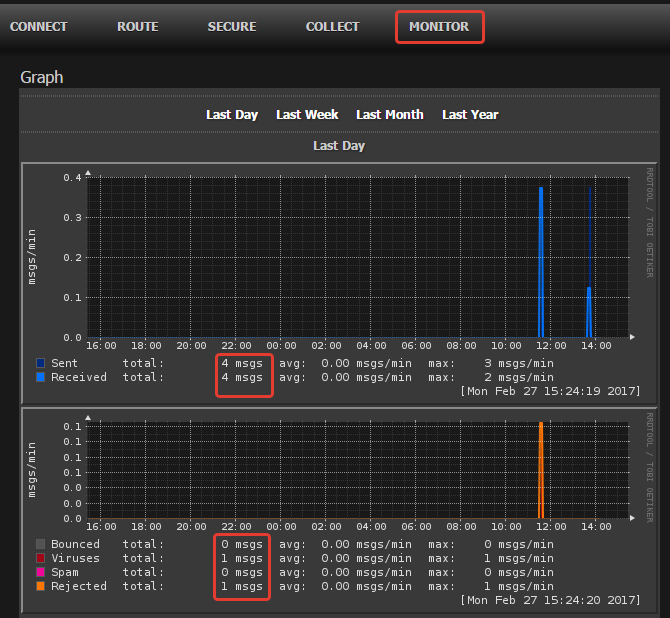Image resolution: width=670 pixels, height=618 pixels.
Task: Open the ROUTE menu
Action: (x=138, y=26)
